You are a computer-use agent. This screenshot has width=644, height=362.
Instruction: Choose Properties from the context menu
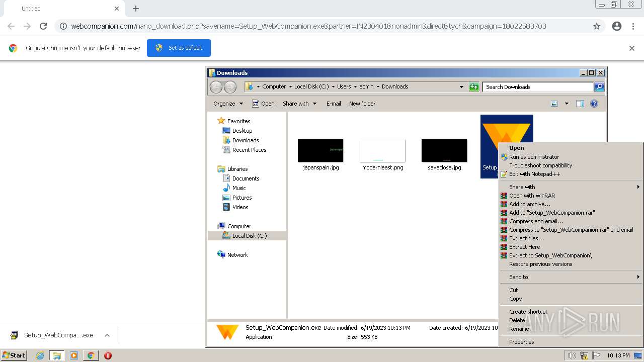click(571, 342)
